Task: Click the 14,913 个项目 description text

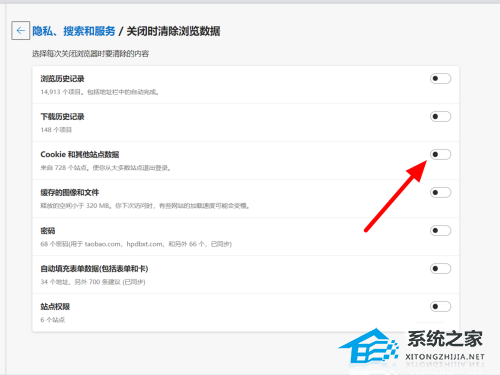Action: (x=99, y=92)
